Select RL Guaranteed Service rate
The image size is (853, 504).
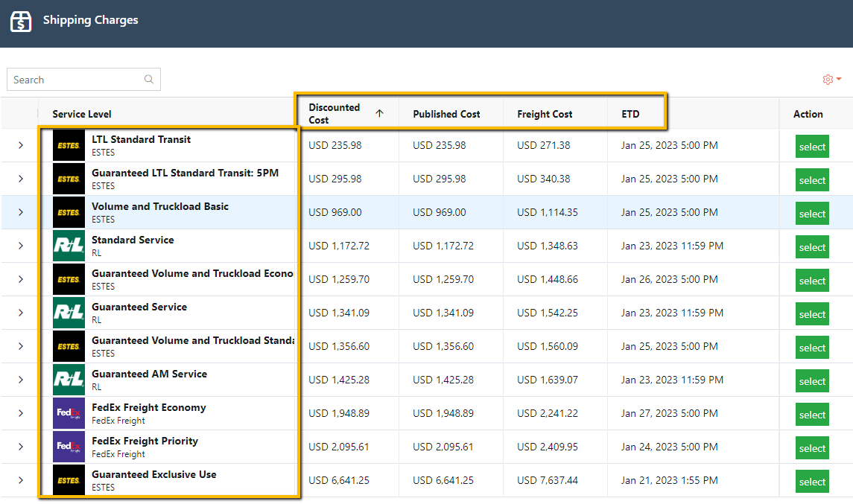(812, 314)
